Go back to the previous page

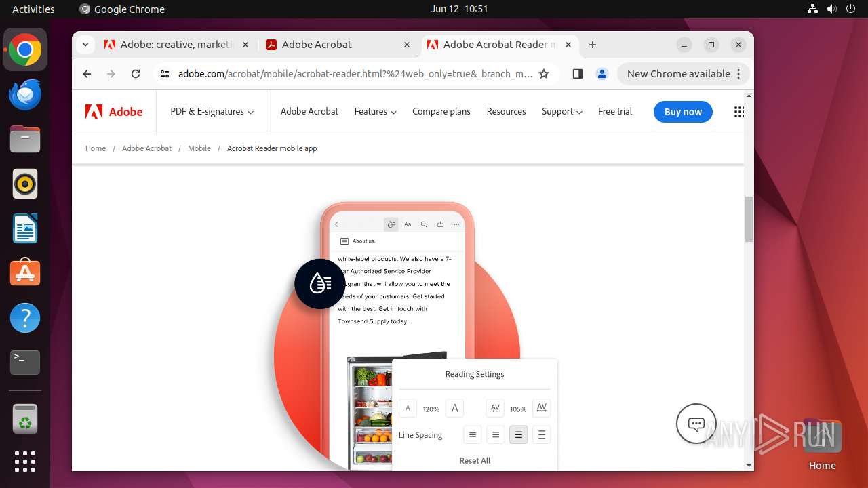pos(87,74)
